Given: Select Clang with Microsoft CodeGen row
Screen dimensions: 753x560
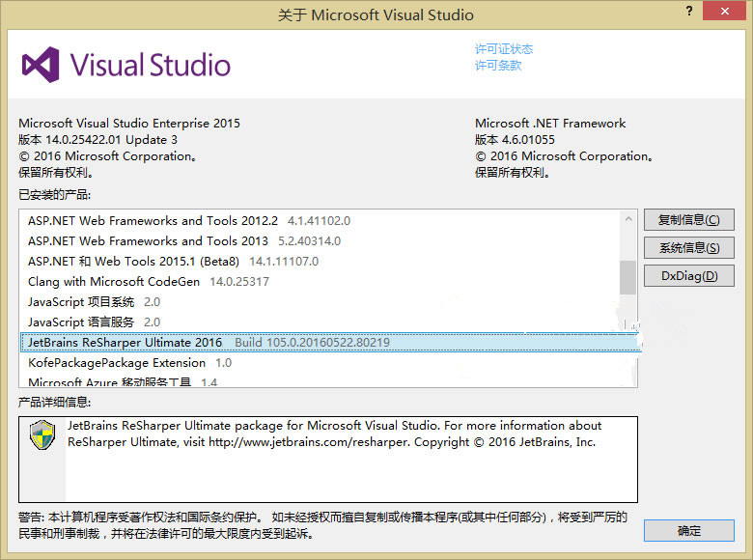Looking at the screenshot, I should [320, 281].
